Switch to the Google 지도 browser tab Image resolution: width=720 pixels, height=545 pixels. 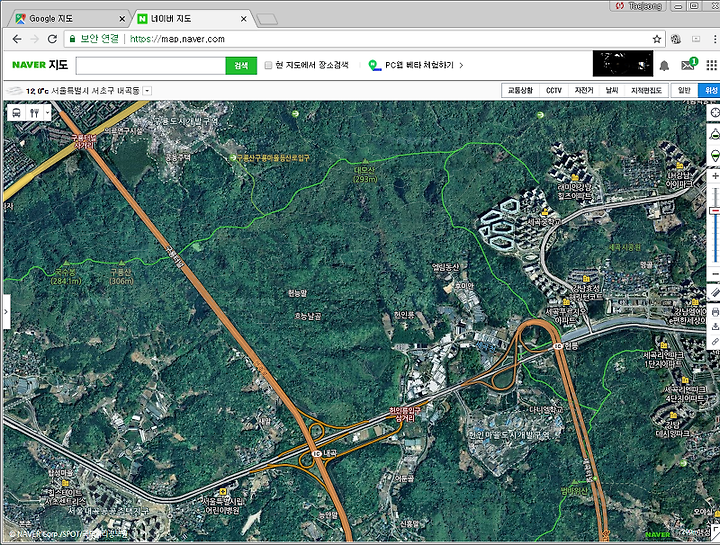pyautogui.click(x=70, y=19)
